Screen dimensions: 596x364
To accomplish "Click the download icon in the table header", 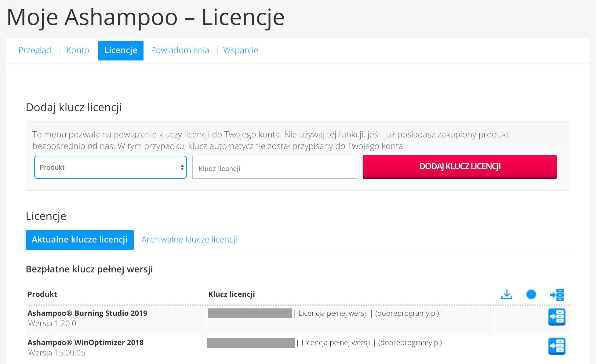I will 507,294.
